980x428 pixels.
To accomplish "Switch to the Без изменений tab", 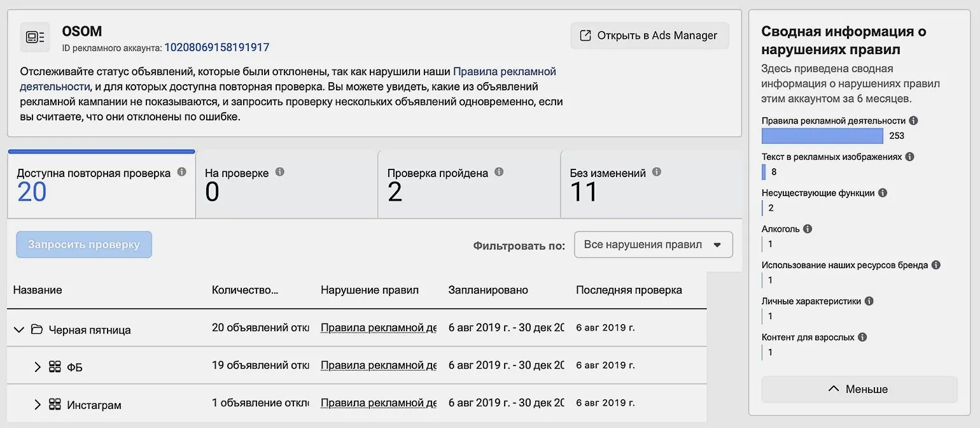I will (650, 185).
